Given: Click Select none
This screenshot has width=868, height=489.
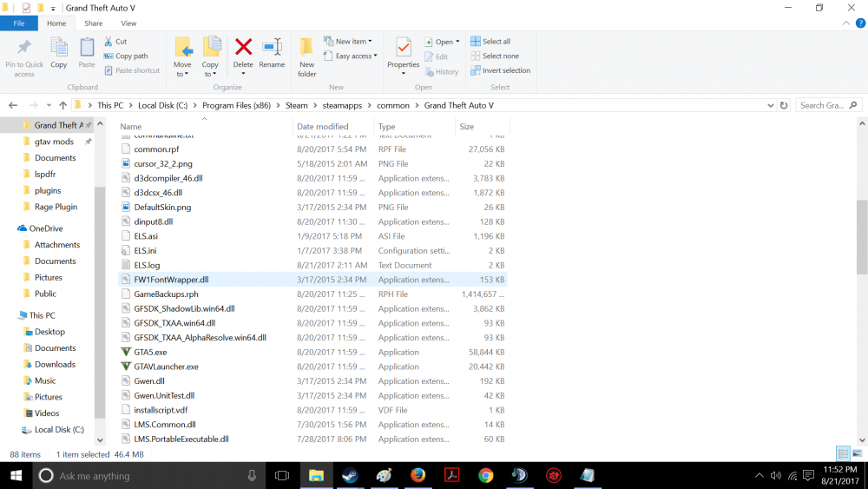Looking at the screenshot, I should (495, 56).
